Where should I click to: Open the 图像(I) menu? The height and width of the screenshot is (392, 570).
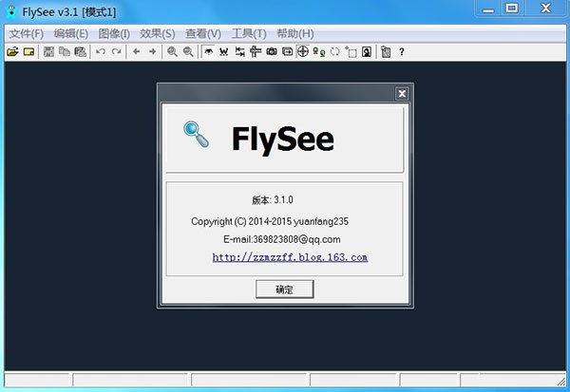[x=114, y=34]
